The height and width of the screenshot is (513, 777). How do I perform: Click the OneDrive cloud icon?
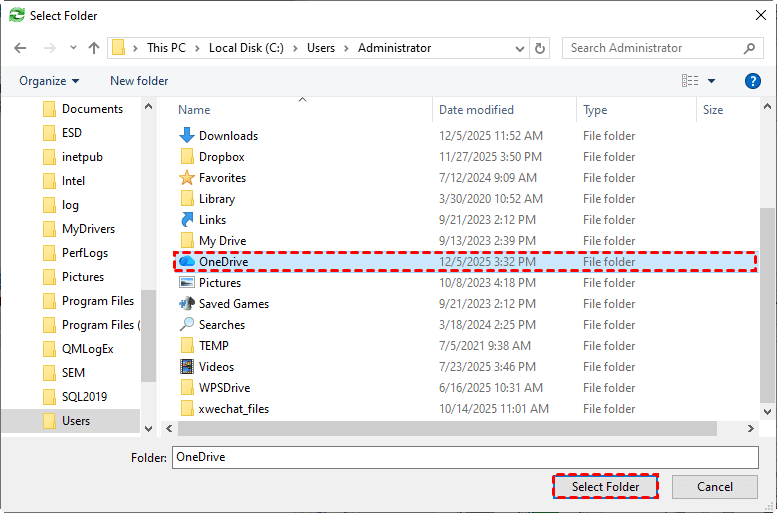click(x=187, y=262)
